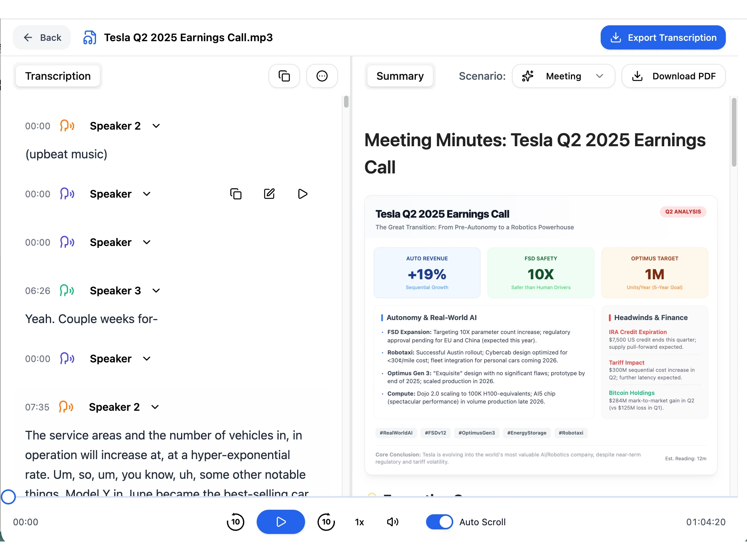The height and width of the screenshot is (560, 747).
Task: Switch to the Summary tab
Action: 400,76
